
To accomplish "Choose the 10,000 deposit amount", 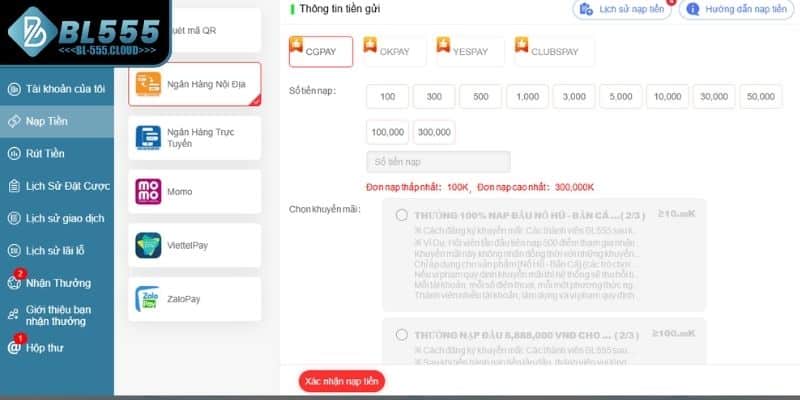I will click(667, 96).
